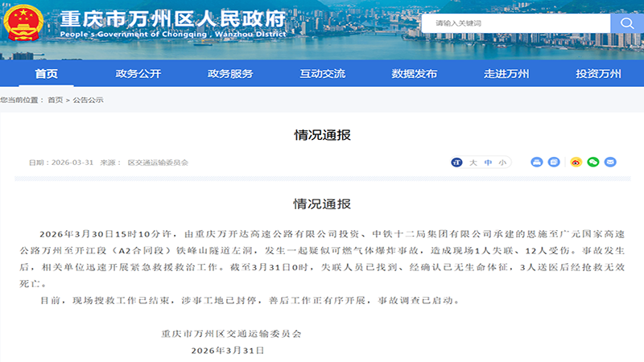Viewport: 644px width, 362px height.
Task: Click the national emblem logo
Action: [x=23, y=23]
